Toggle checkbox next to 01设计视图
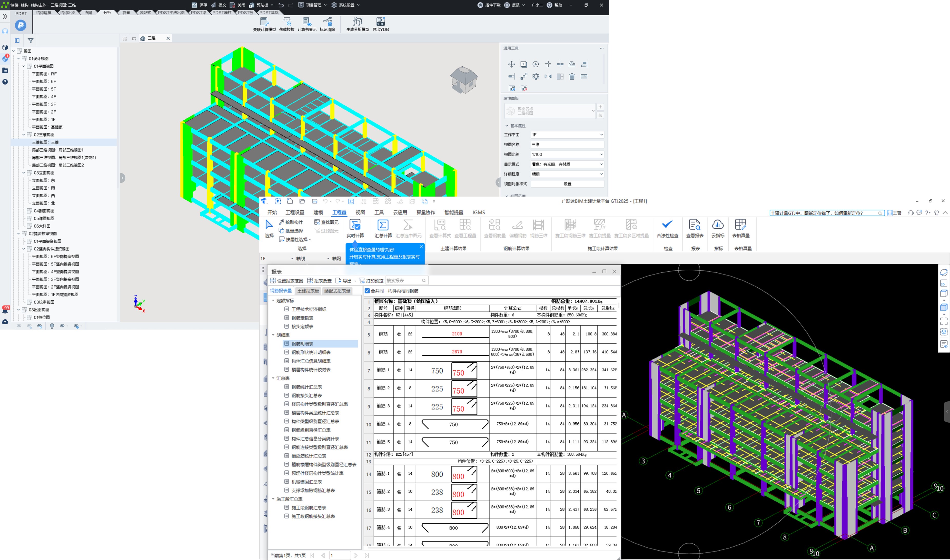The image size is (950, 560). (25, 58)
